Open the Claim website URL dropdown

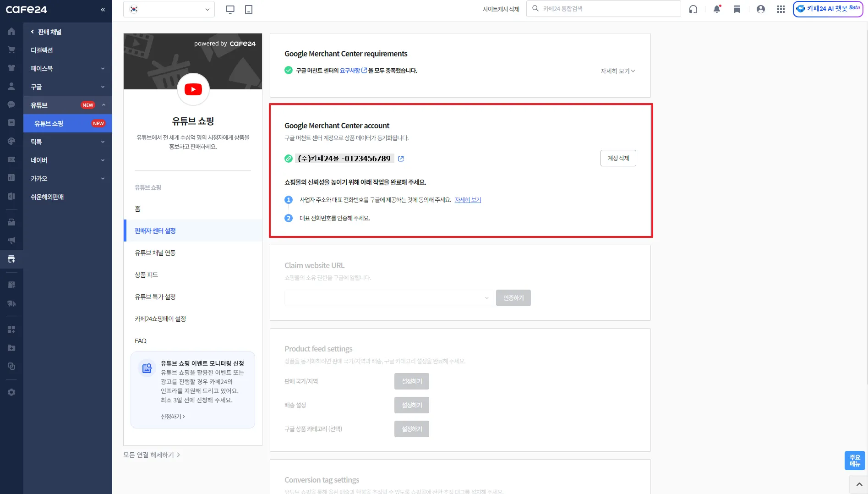point(389,298)
